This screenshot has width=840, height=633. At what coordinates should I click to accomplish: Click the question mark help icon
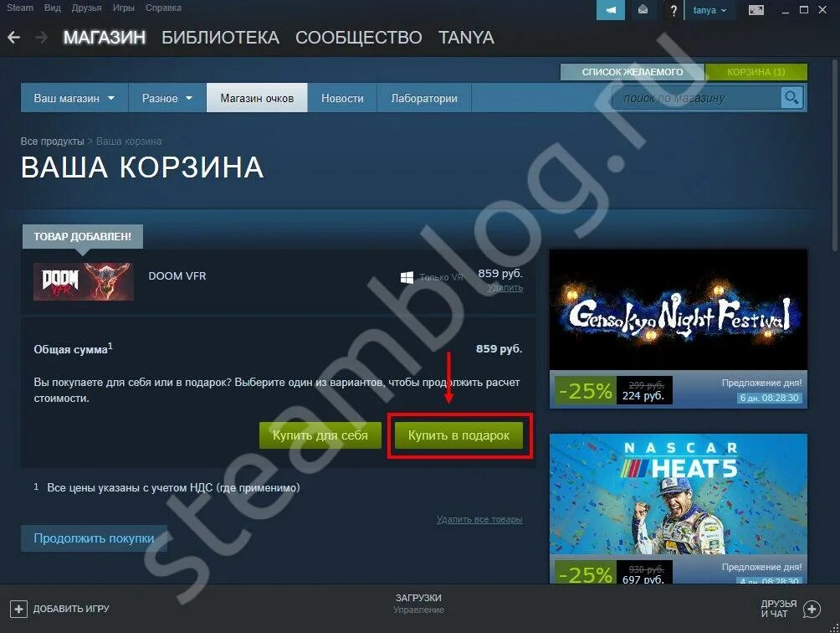pos(674,10)
